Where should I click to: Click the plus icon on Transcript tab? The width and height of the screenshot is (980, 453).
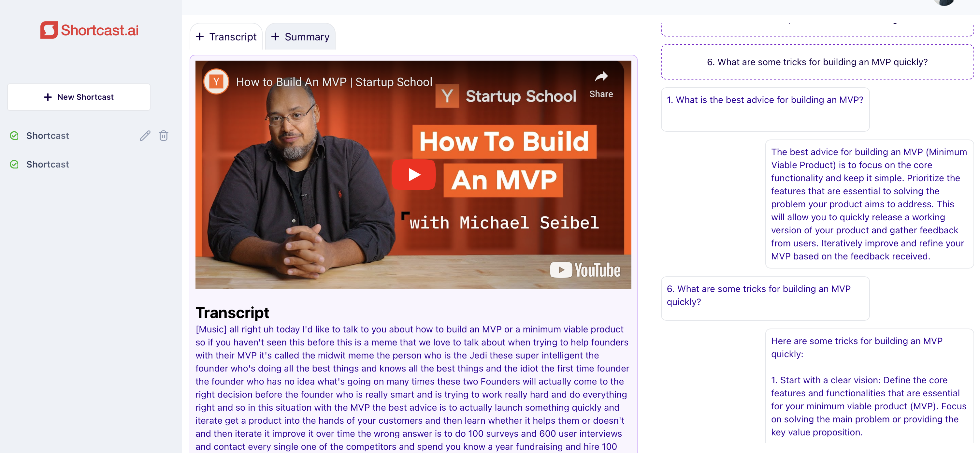click(200, 37)
